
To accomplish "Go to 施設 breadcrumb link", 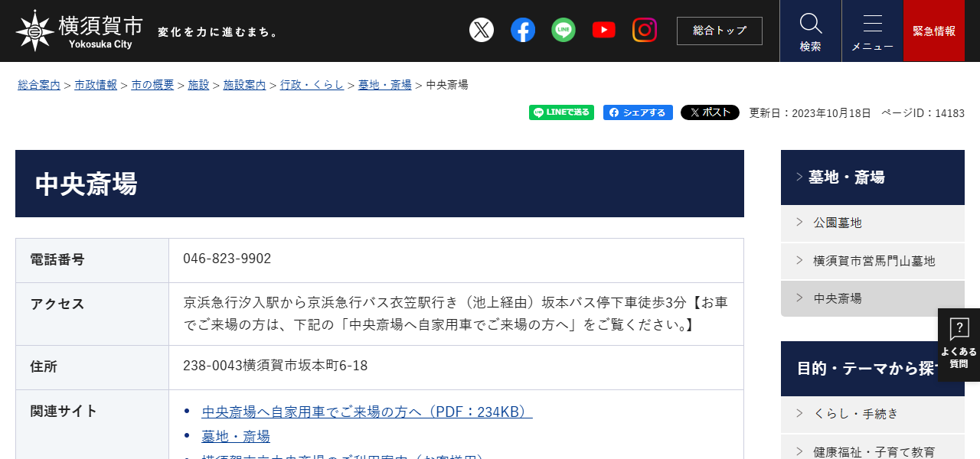I will coord(198,85).
